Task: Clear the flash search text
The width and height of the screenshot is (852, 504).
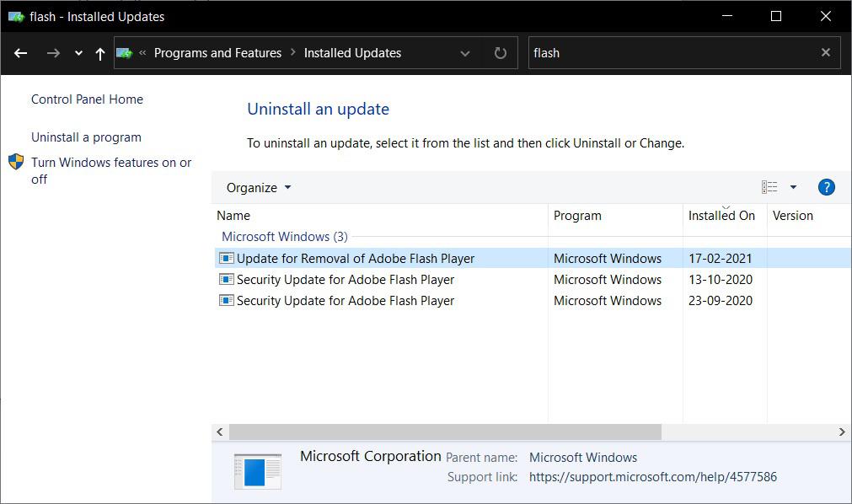Action: point(826,52)
